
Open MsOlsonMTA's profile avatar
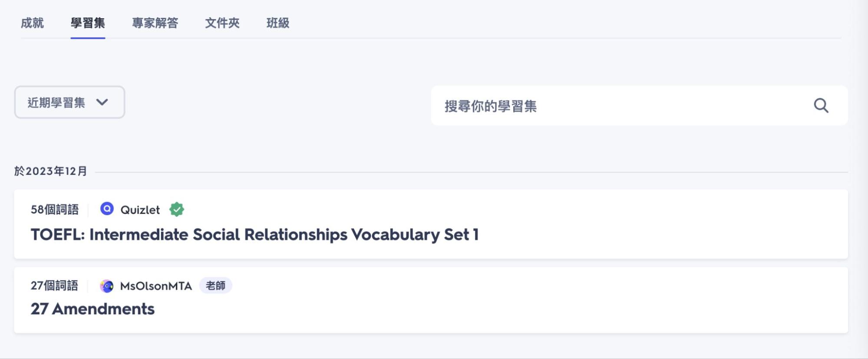pos(106,286)
